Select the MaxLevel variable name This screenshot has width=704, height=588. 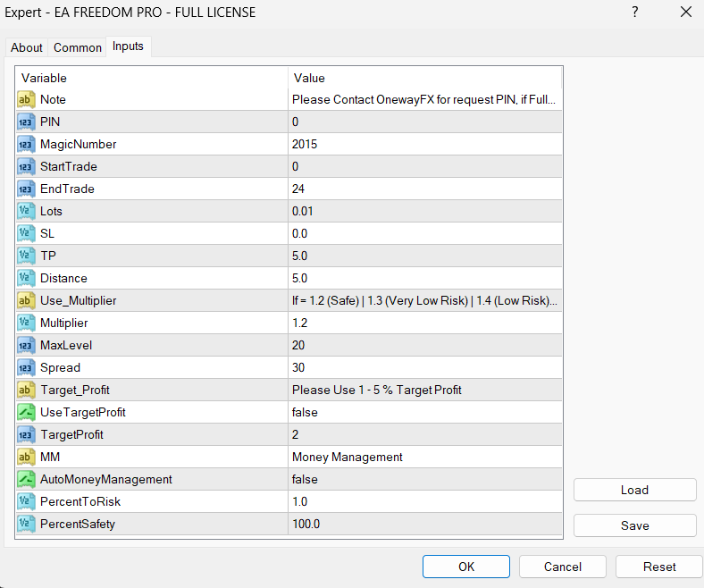66,346
